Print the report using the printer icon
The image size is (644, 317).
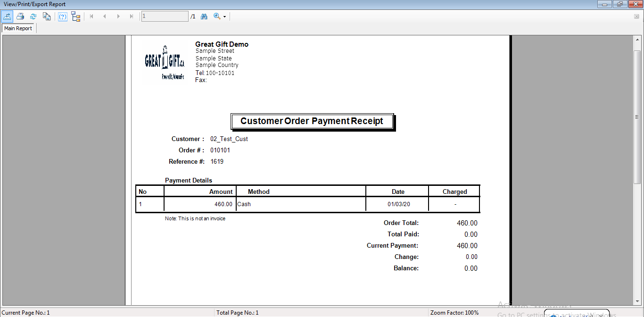(20, 17)
